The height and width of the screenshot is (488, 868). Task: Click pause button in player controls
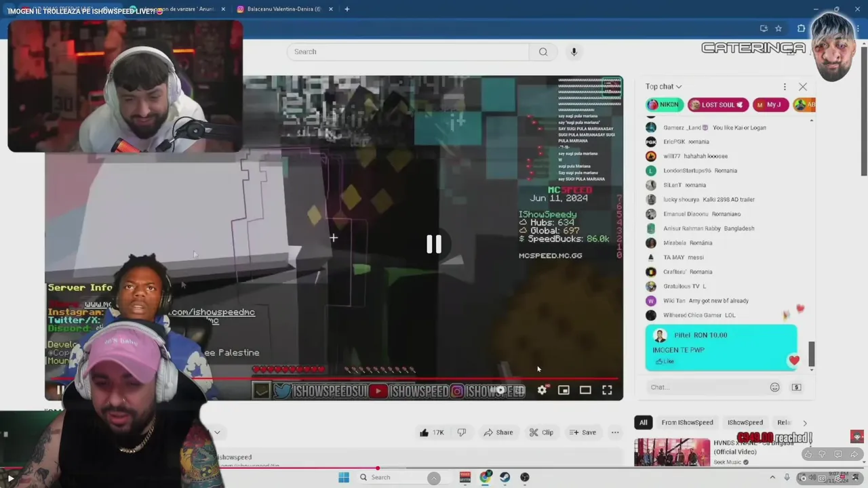[60, 390]
